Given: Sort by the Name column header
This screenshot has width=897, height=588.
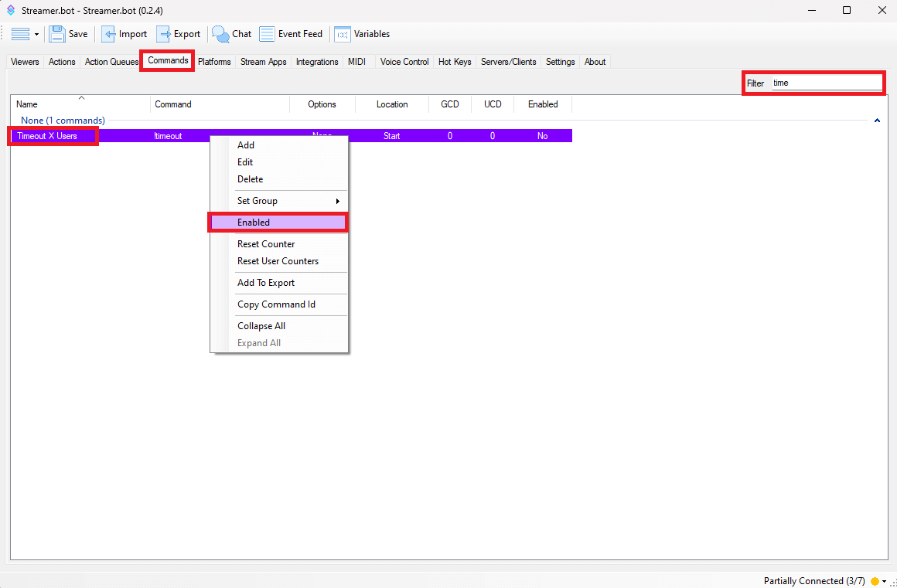Looking at the screenshot, I should coord(27,104).
